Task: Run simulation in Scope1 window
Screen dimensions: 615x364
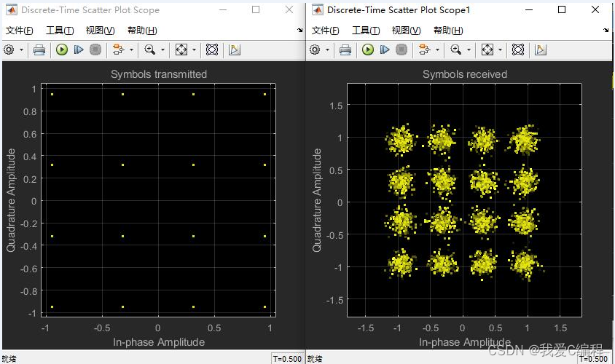Action: tap(367, 50)
